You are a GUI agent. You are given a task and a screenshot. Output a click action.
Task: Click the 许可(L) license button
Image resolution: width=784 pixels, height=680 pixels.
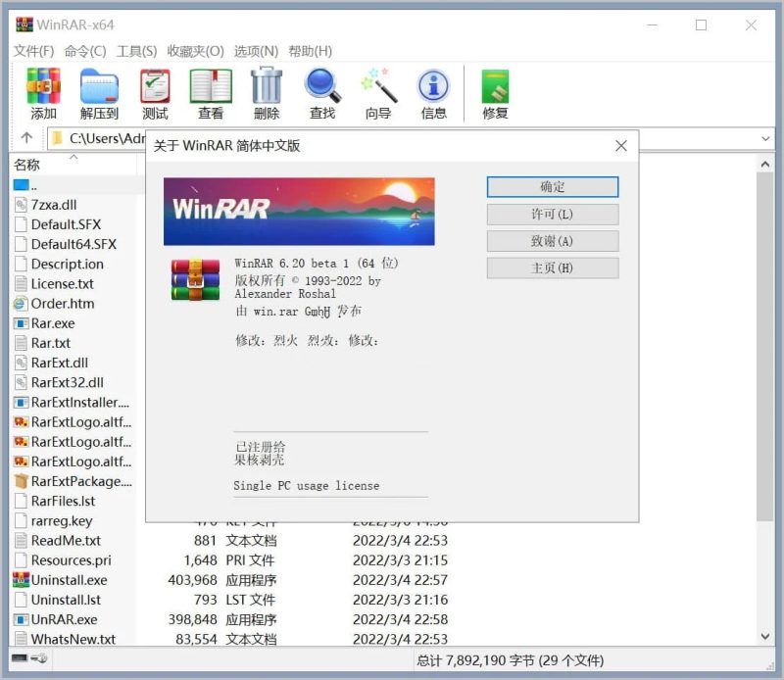pyautogui.click(x=553, y=214)
